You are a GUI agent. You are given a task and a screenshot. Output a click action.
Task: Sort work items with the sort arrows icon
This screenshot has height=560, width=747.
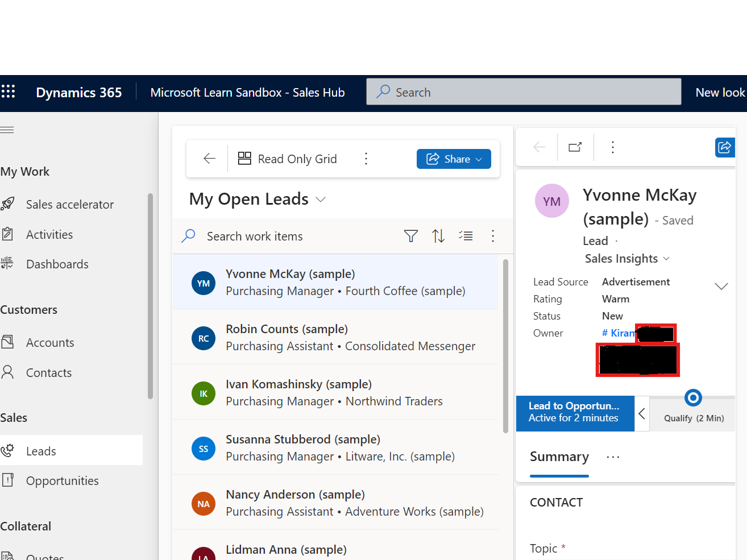tap(438, 235)
